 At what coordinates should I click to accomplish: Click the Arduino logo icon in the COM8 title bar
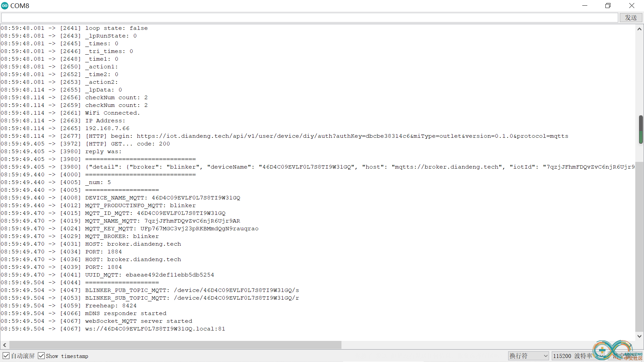click(5, 6)
